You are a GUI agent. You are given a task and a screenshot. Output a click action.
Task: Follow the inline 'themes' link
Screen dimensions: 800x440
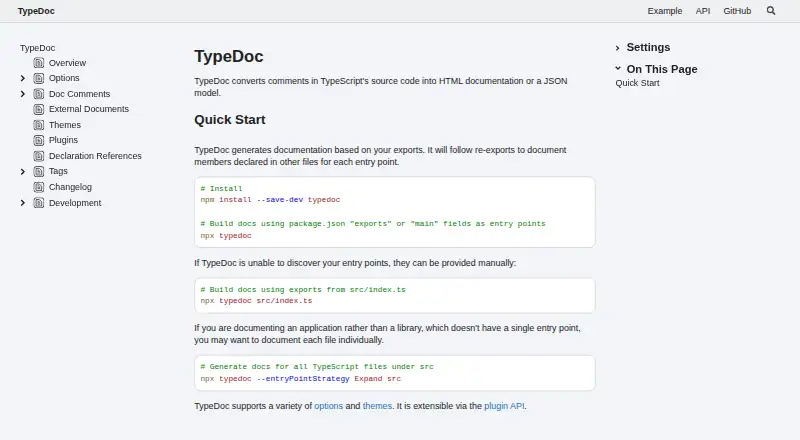click(x=377, y=406)
